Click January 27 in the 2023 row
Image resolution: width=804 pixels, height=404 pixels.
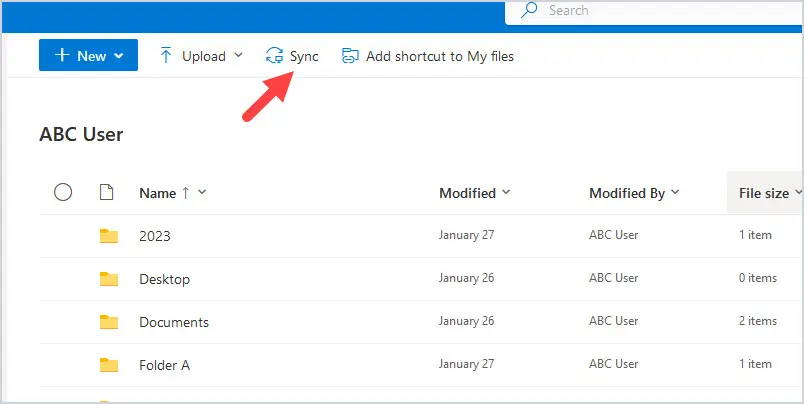click(466, 235)
